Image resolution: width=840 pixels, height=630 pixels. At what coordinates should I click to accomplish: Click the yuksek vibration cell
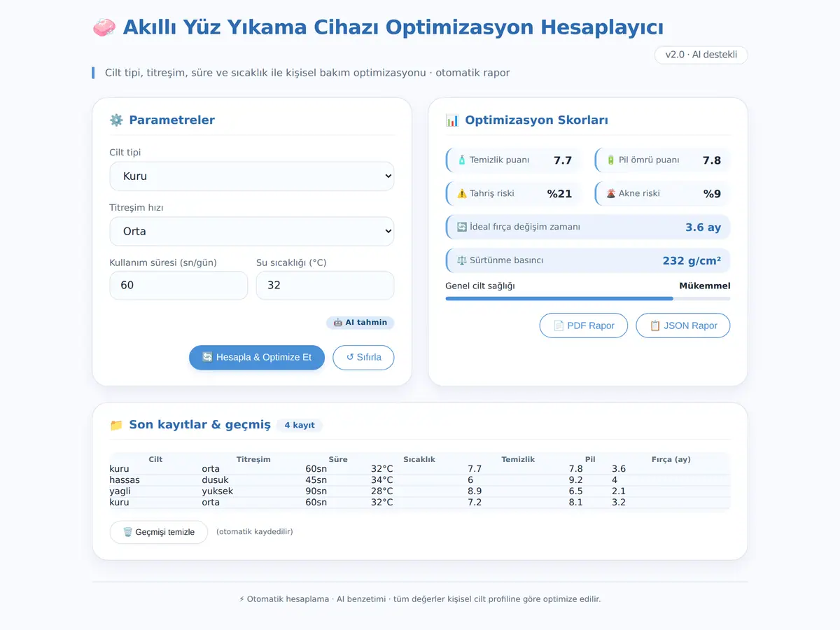click(218, 491)
